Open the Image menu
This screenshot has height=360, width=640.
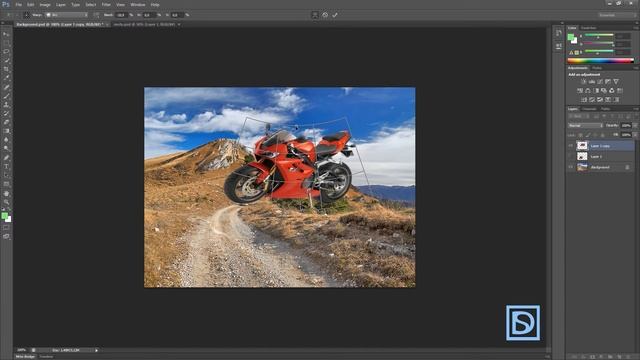click(x=45, y=4)
